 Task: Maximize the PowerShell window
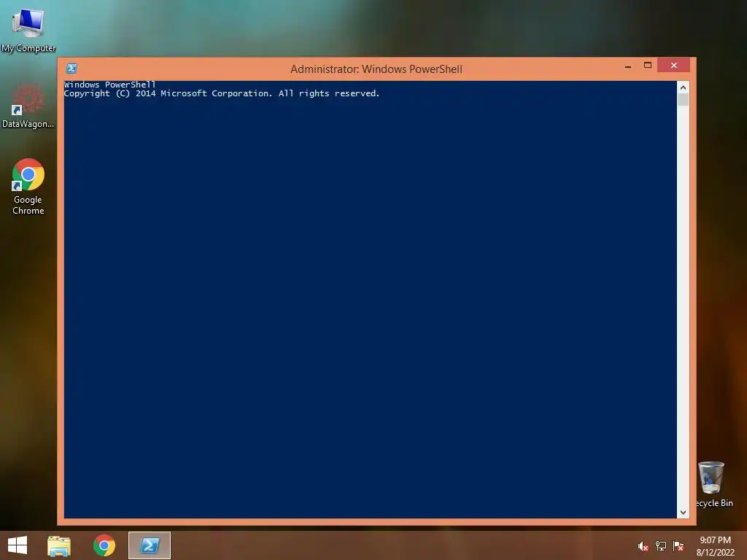(648, 65)
